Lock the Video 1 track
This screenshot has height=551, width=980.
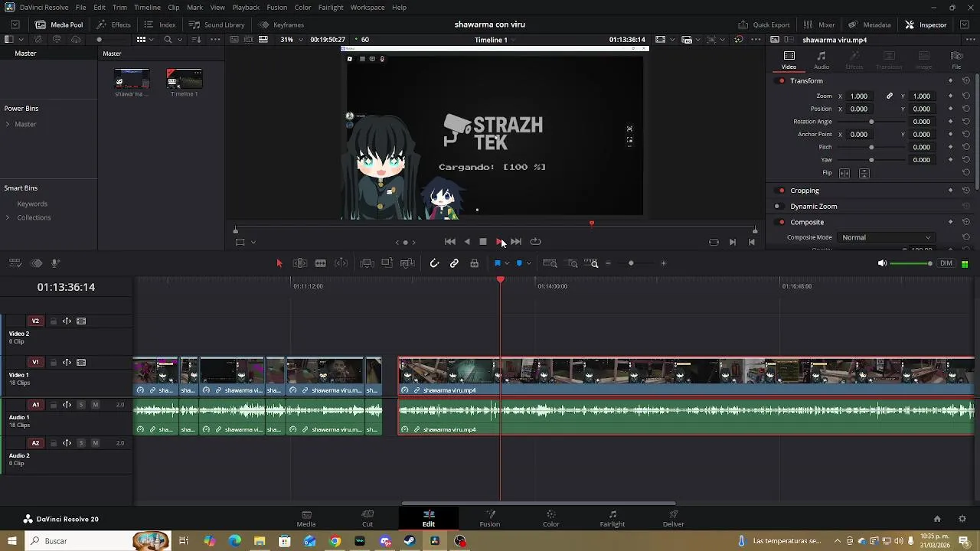(x=54, y=363)
